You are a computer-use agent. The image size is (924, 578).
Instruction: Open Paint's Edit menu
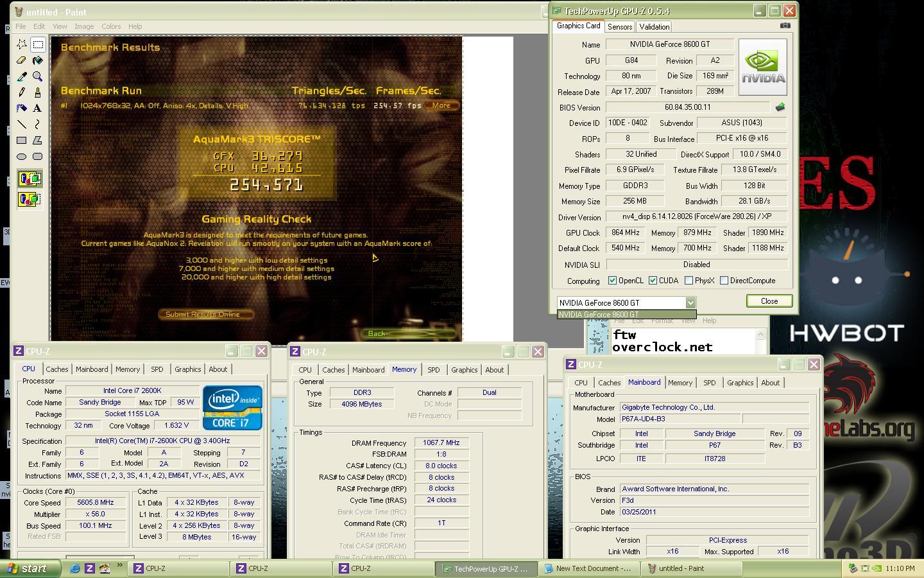click(39, 26)
